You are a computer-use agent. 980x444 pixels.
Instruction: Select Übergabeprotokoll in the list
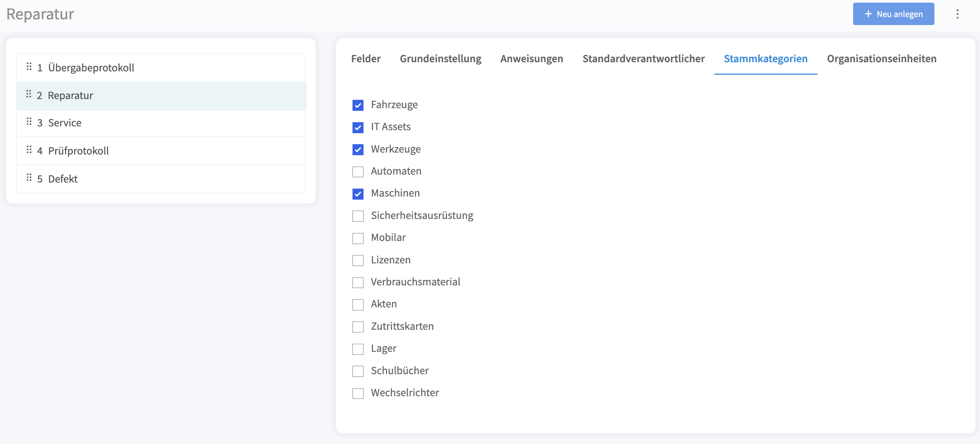[x=161, y=68]
